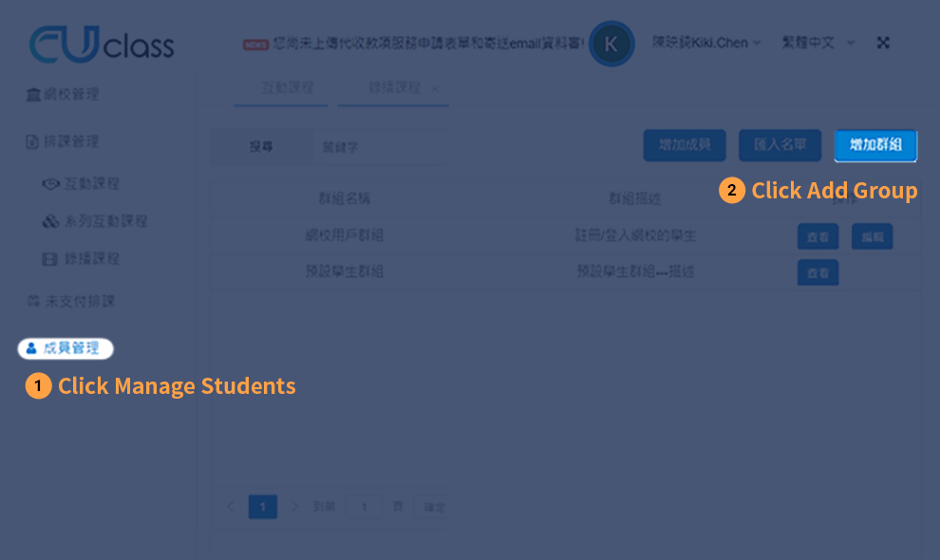Click the 預設學生群組---描述 description cell
Screen dimensions: 940x560
click(635, 271)
